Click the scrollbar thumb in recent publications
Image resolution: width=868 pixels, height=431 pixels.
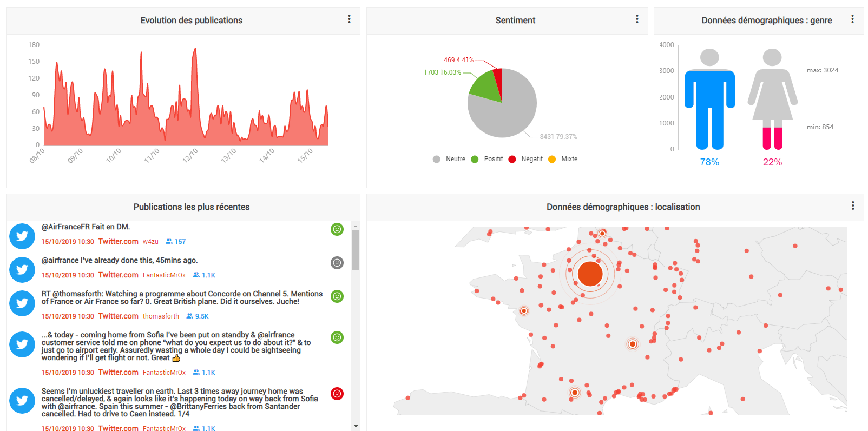tap(356, 250)
